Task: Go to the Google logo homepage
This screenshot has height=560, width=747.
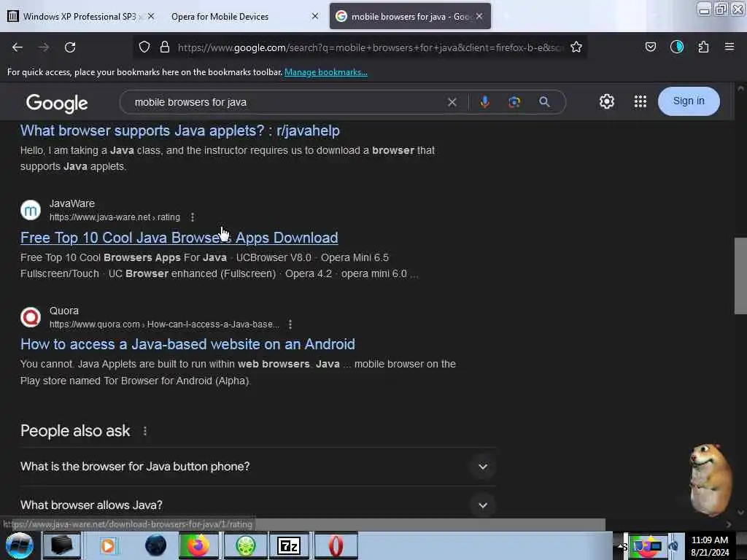Action: point(57,103)
